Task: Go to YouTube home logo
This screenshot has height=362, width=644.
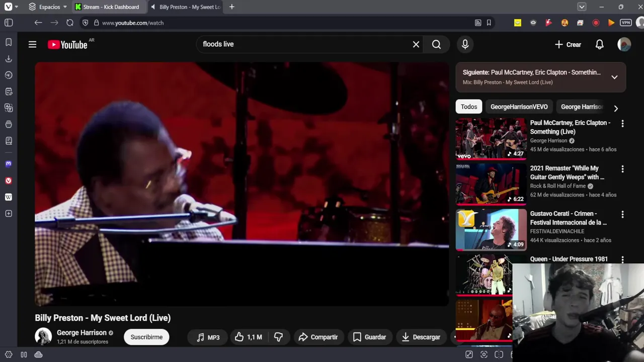Action: point(67,44)
